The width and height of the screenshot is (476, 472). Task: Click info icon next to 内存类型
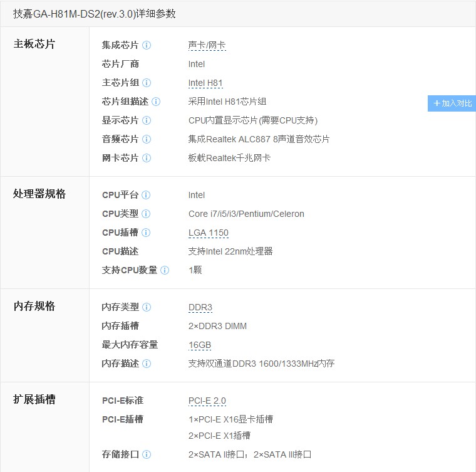(147, 307)
